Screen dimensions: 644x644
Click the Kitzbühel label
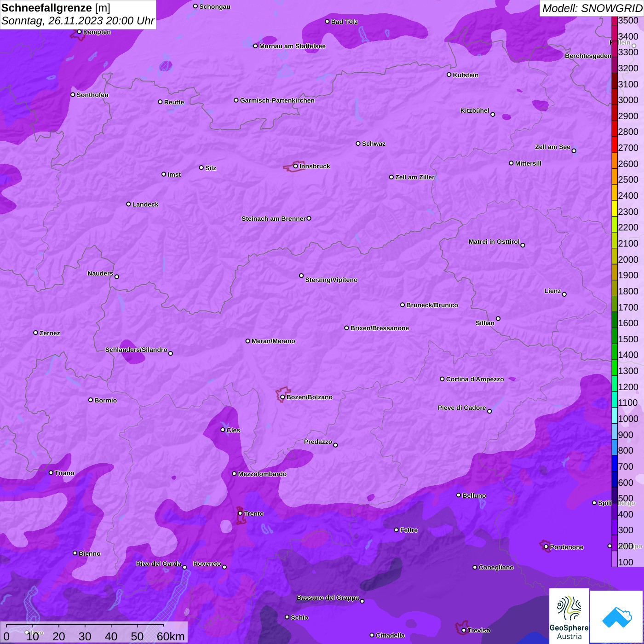(475, 110)
